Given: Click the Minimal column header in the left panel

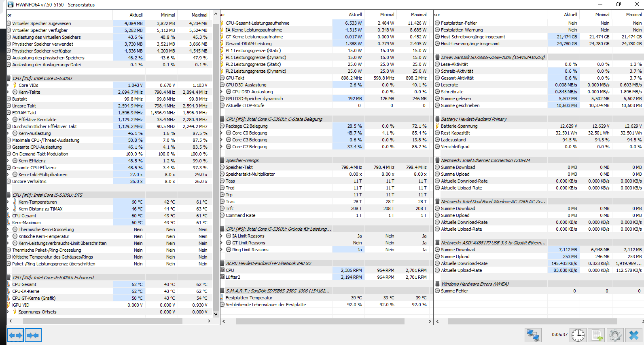Looking at the screenshot, I should 161,15.
